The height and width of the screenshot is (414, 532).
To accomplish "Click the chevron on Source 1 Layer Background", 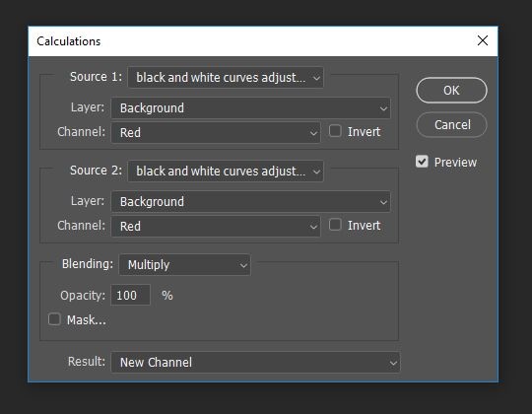I will tap(383, 109).
